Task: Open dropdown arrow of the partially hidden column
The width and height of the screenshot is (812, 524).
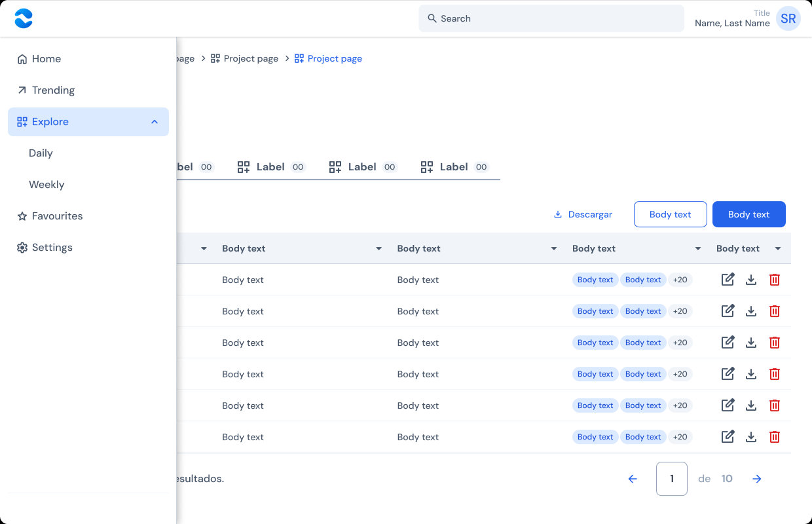Action: [x=204, y=249]
